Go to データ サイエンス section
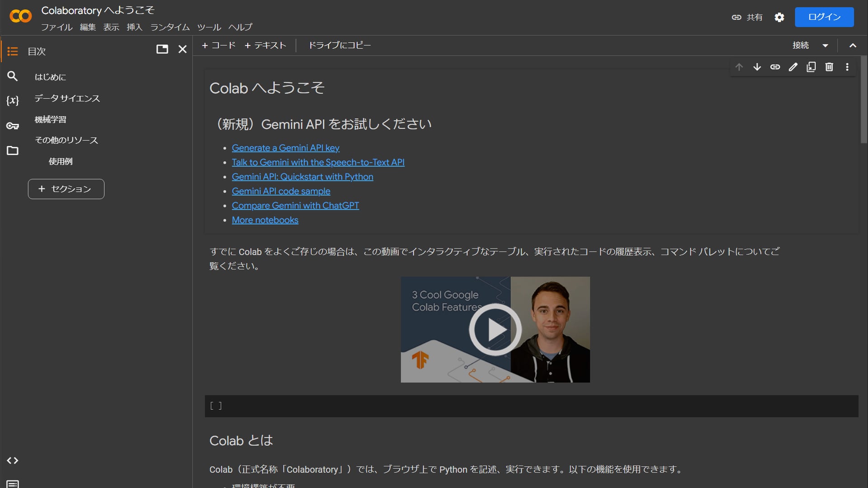Screen dimensions: 868x488 coord(67,98)
